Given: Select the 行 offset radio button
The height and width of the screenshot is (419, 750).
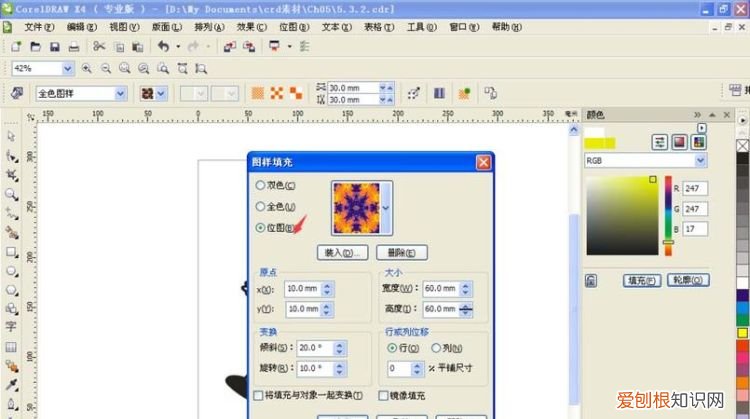Looking at the screenshot, I should tap(392, 348).
